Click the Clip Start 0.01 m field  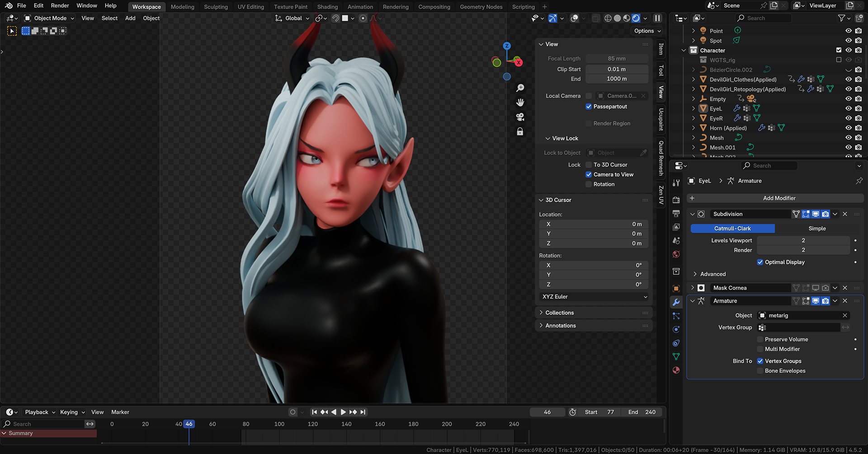(x=617, y=69)
